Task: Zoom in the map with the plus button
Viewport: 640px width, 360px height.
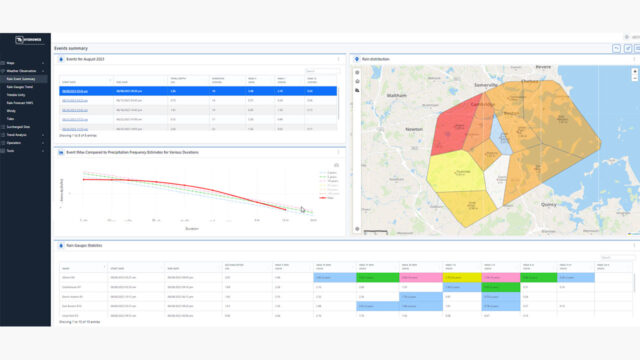Action: 635,71
